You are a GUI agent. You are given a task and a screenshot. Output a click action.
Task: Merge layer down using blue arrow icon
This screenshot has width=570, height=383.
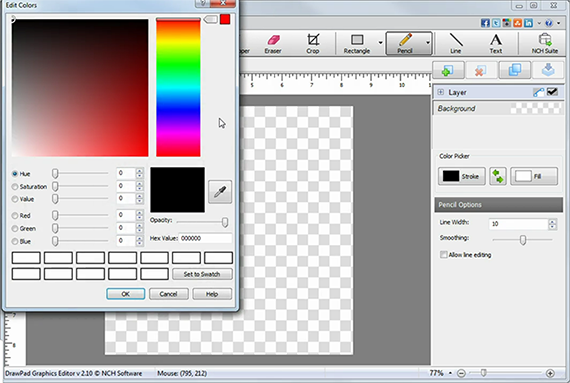pos(548,70)
